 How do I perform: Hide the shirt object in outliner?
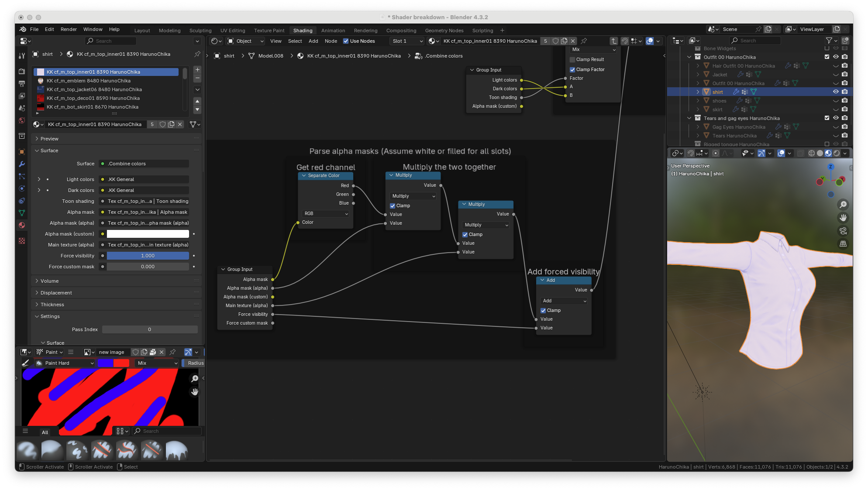click(836, 92)
